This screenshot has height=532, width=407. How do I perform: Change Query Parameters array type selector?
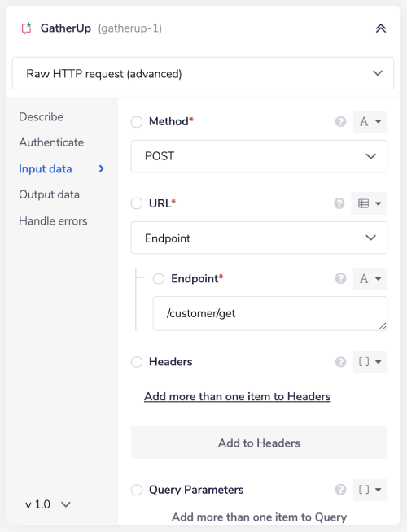click(370, 490)
